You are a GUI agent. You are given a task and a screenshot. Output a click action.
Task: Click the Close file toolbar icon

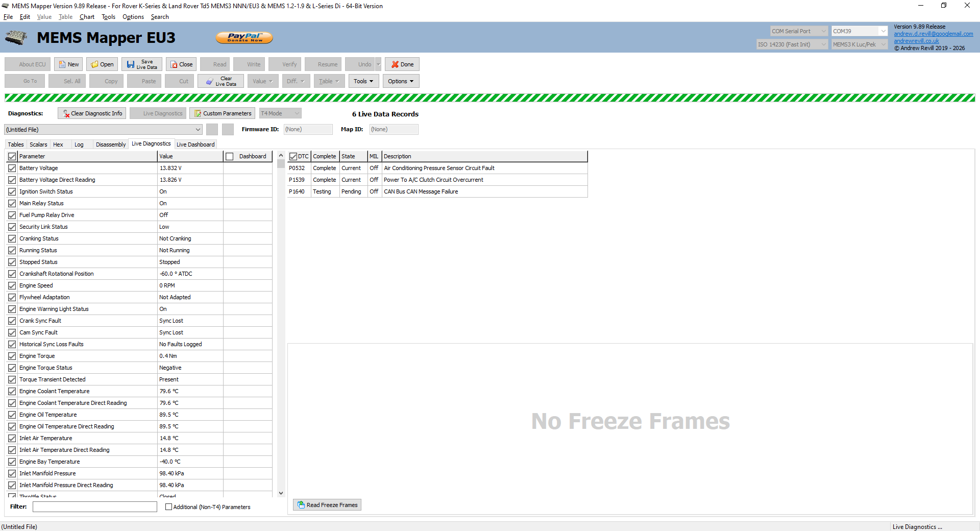coord(181,64)
